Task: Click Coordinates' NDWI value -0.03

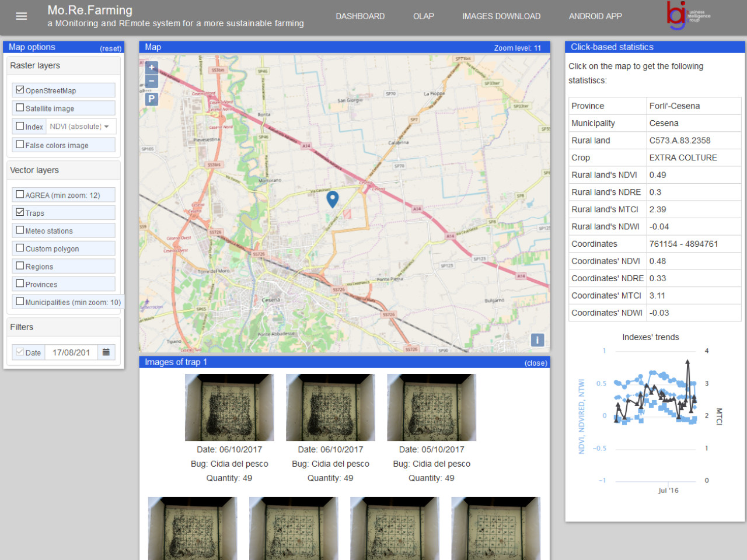Action: 659,313
